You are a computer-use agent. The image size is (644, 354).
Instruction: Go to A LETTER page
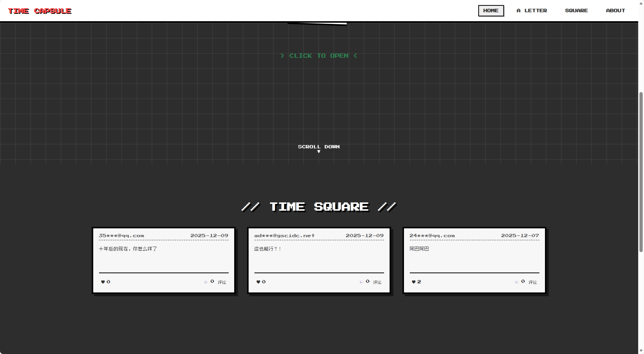coord(532,11)
